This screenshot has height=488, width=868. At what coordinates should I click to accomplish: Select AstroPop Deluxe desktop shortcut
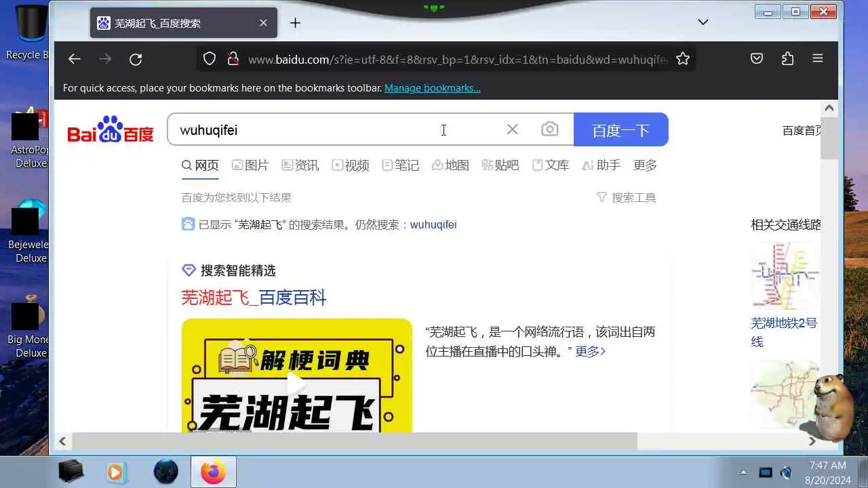(28, 139)
